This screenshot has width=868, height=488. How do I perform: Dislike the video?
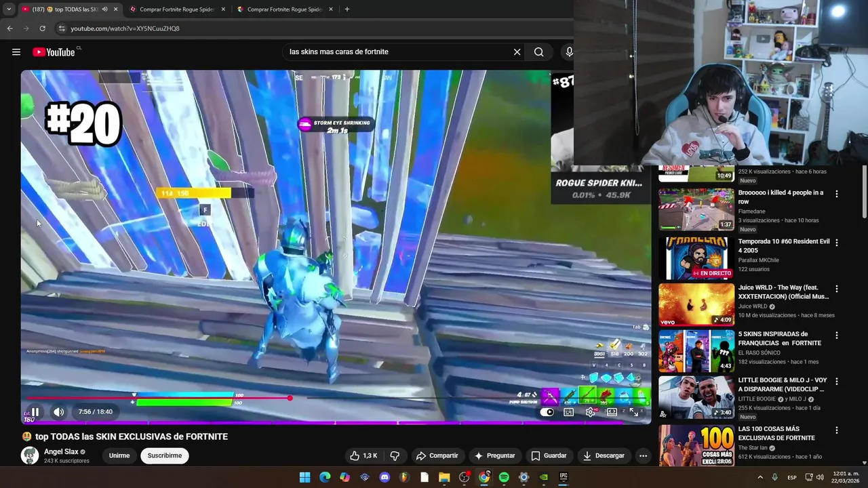[x=395, y=455]
